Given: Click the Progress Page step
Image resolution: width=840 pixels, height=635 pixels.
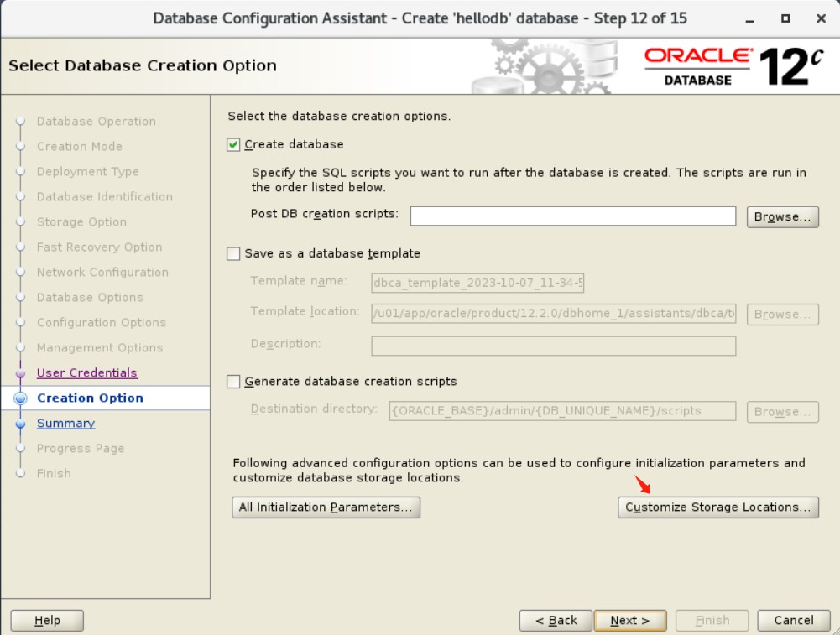Looking at the screenshot, I should tap(81, 449).
